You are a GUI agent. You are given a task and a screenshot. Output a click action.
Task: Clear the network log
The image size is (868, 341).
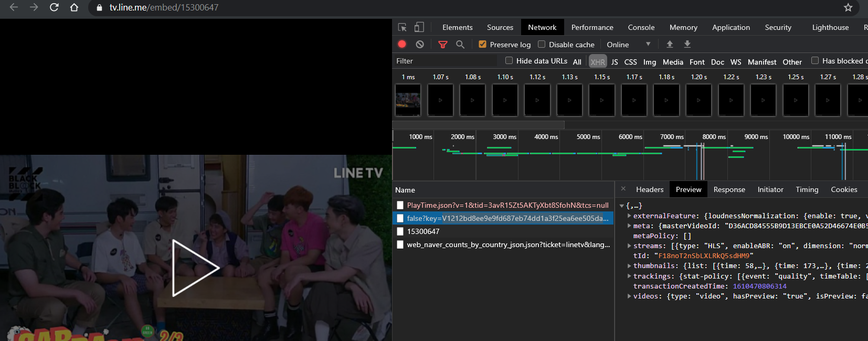420,45
